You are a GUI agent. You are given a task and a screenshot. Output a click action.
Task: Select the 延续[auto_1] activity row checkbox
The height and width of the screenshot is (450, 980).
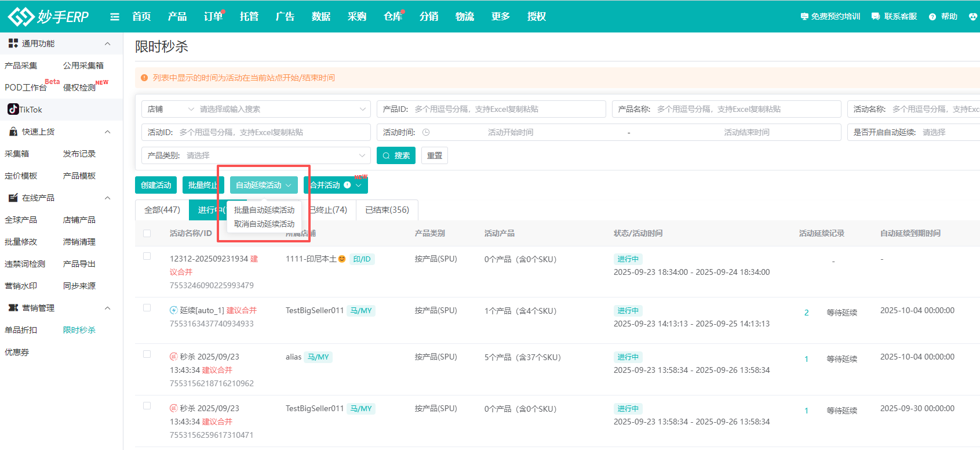[x=147, y=308]
